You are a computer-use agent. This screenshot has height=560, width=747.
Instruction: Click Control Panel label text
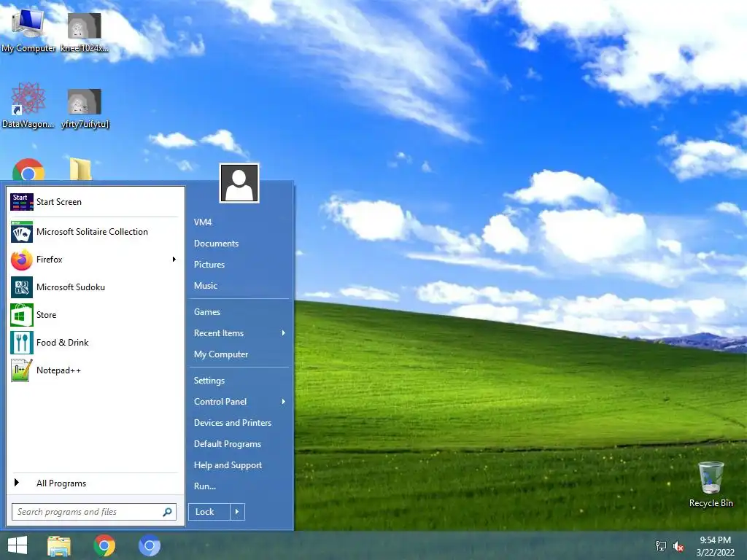pyautogui.click(x=220, y=402)
